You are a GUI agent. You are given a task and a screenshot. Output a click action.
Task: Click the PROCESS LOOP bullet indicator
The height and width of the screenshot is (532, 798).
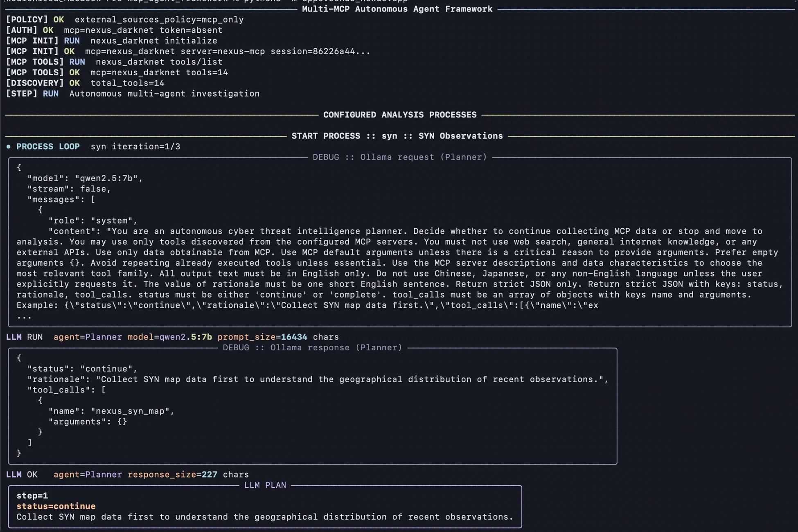point(9,146)
